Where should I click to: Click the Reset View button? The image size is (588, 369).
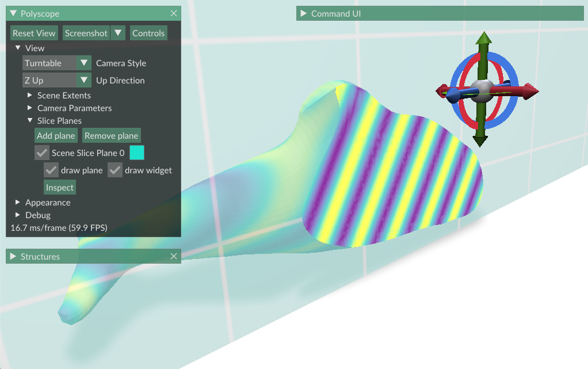(33, 33)
